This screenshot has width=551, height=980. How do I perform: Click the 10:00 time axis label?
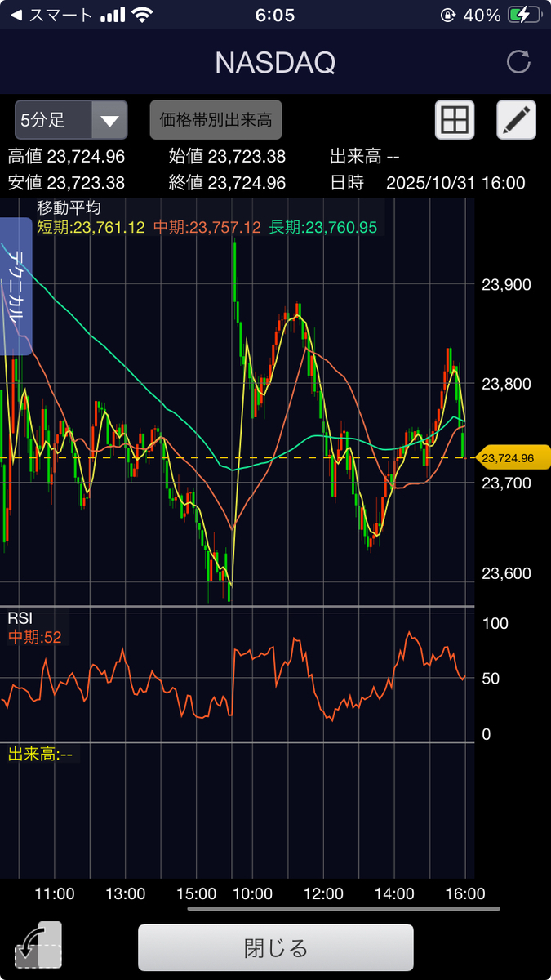click(x=252, y=893)
